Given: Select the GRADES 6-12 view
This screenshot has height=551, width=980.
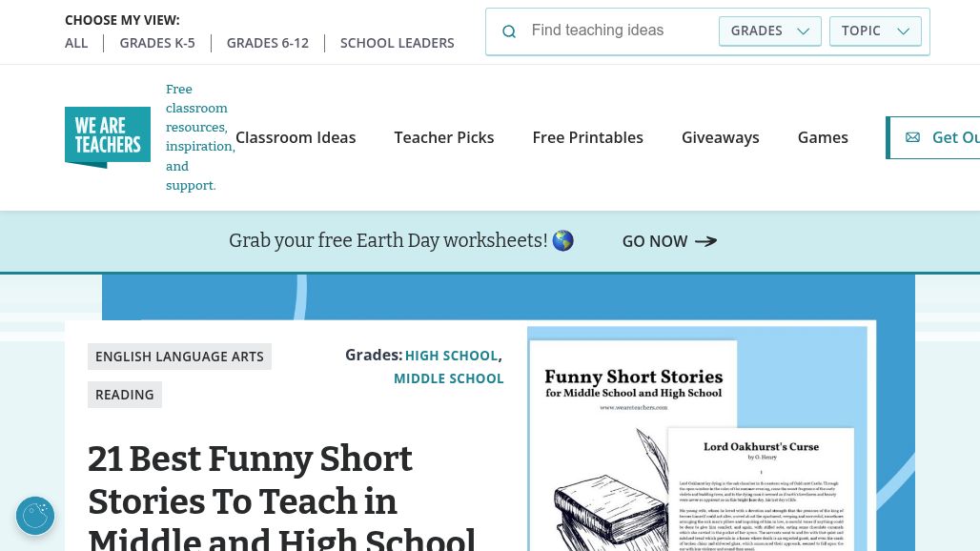Looking at the screenshot, I should (268, 43).
